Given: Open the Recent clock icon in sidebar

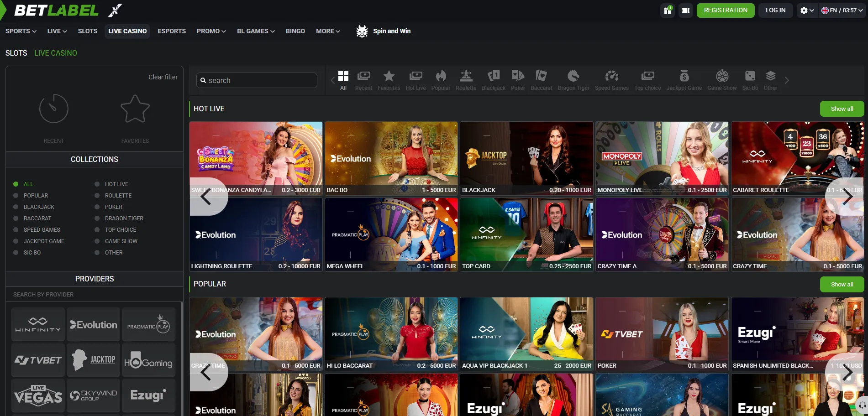Looking at the screenshot, I should [54, 109].
